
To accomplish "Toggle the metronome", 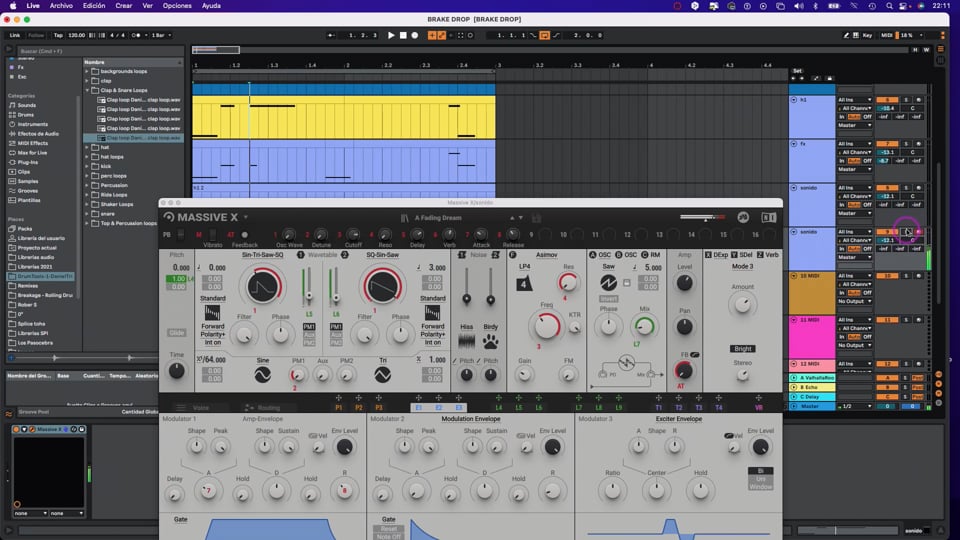I will 137,36.
